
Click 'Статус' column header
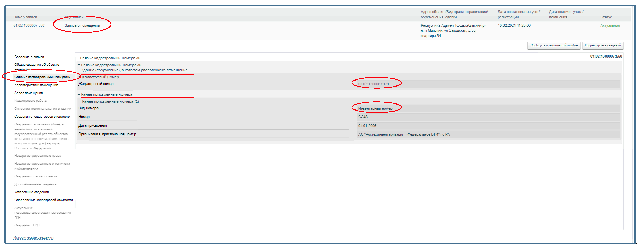pyautogui.click(x=606, y=17)
